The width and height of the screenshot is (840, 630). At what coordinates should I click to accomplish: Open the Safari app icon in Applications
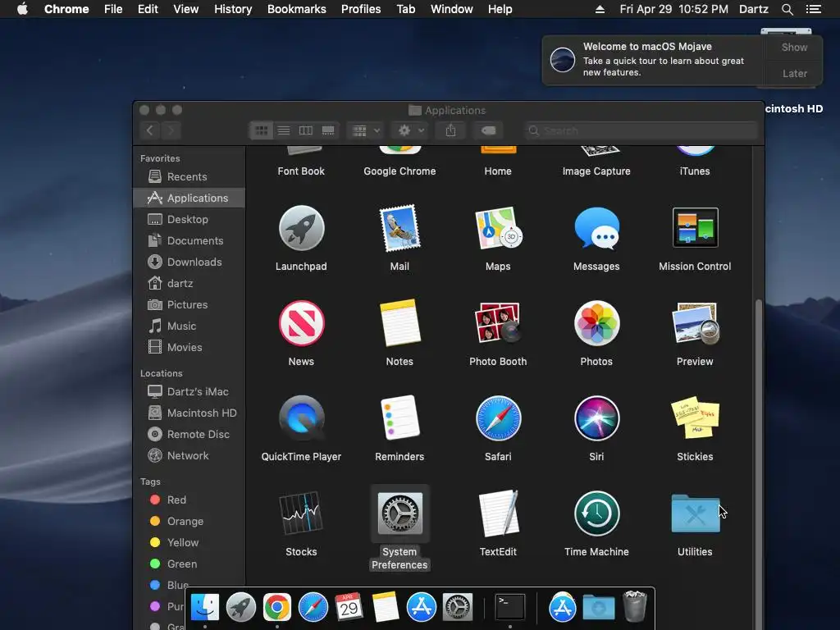point(498,418)
